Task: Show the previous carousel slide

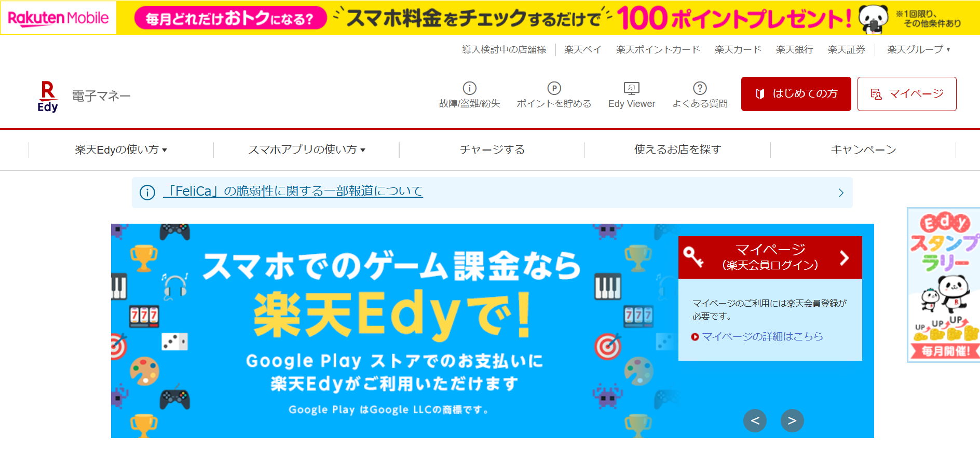Action: [x=755, y=420]
